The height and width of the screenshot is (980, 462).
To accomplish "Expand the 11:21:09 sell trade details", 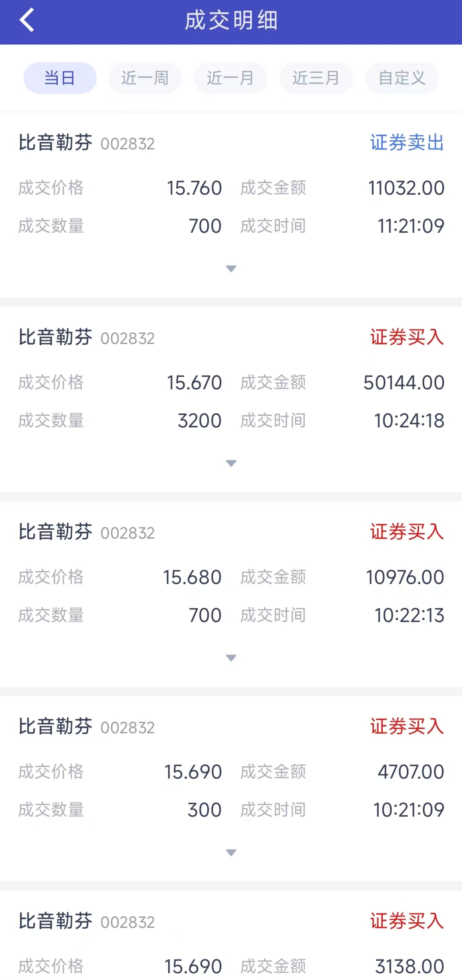I will coord(231,269).
